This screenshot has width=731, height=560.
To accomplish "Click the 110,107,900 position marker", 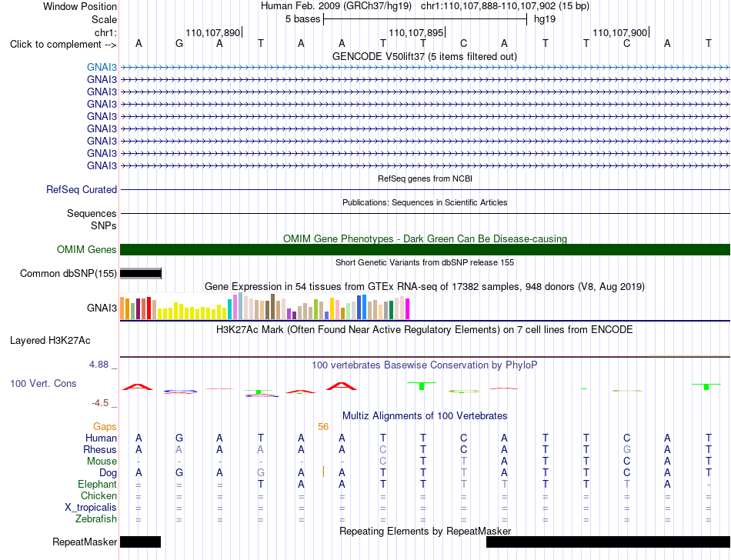I will pos(620,32).
